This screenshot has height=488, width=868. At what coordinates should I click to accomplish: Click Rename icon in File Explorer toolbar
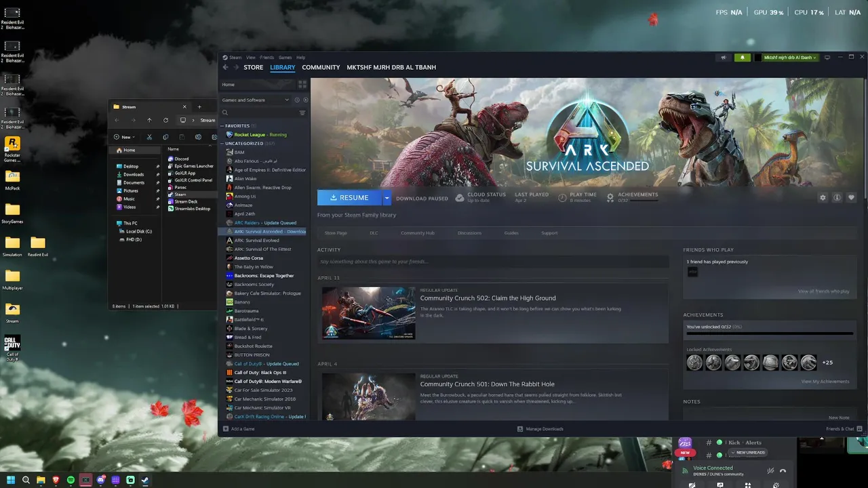point(198,137)
